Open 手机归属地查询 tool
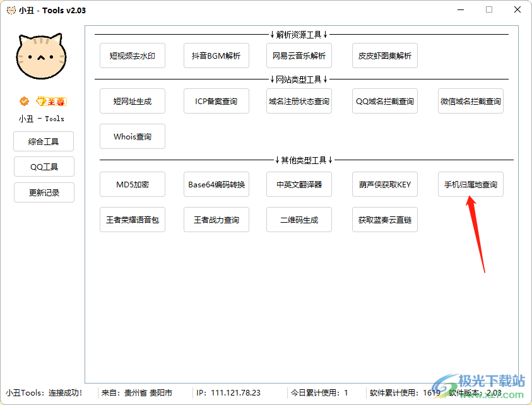 point(471,184)
